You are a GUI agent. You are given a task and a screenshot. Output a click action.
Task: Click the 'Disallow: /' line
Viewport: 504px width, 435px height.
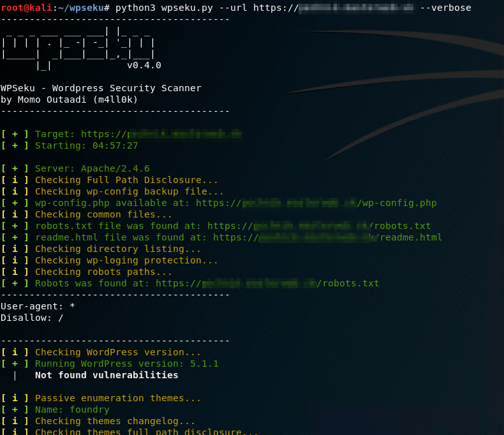click(x=32, y=318)
